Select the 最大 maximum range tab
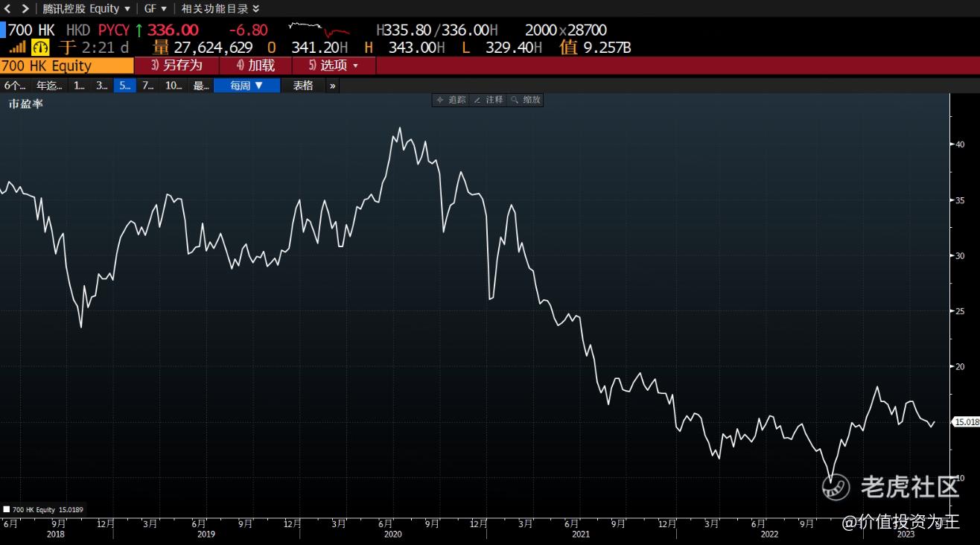 (201, 86)
